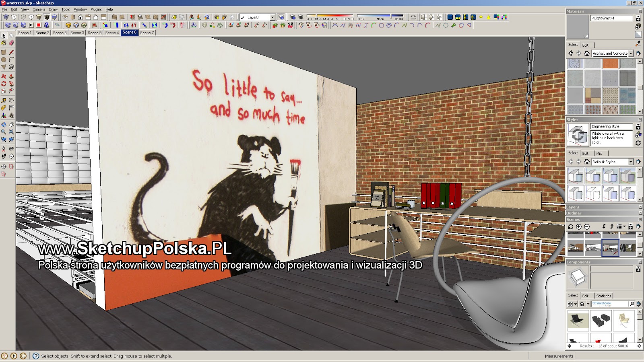Image resolution: width=644 pixels, height=362 pixels.
Task: Expand the collapsed Layers panel
Action: [x=604, y=208]
